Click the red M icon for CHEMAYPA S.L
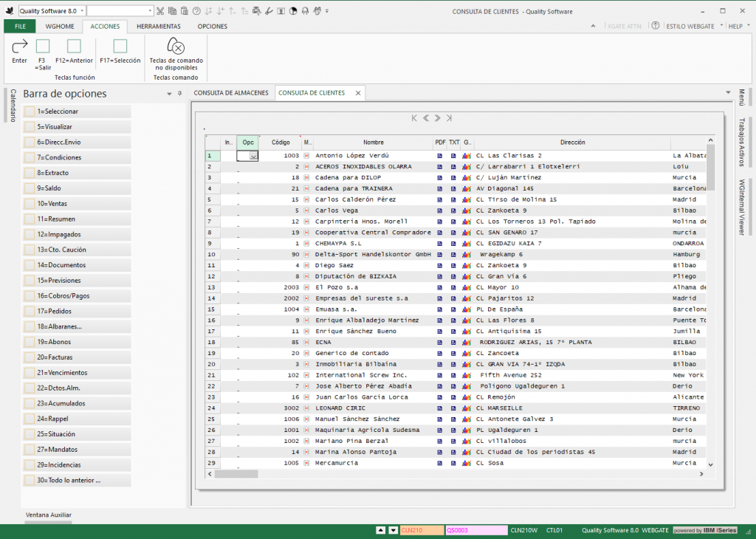The image size is (756, 539). coord(306,244)
